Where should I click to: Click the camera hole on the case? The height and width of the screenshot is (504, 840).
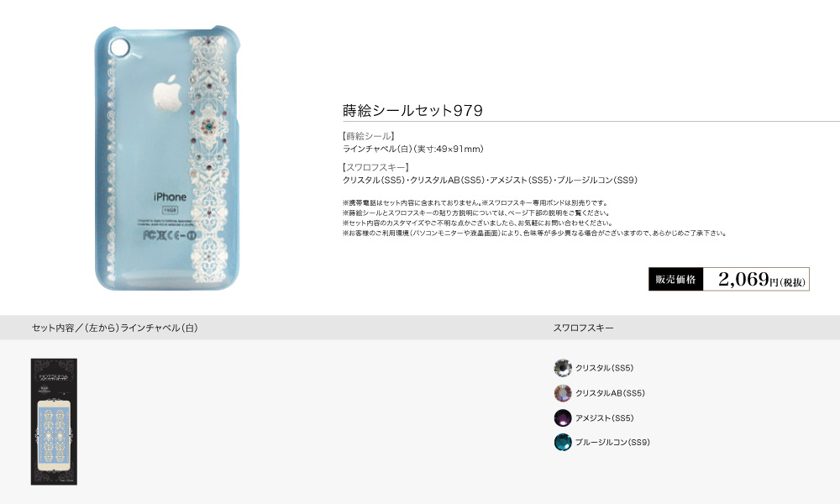pos(121,46)
